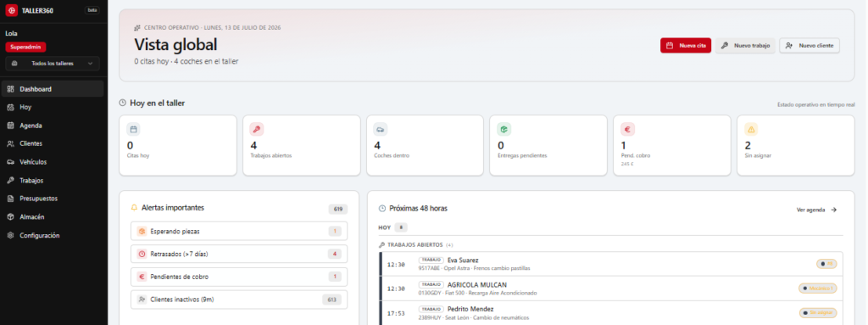This screenshot has width=868, height=325.
Task: Click the bell icon beside Alertas importantes
Action: (134, 208)
